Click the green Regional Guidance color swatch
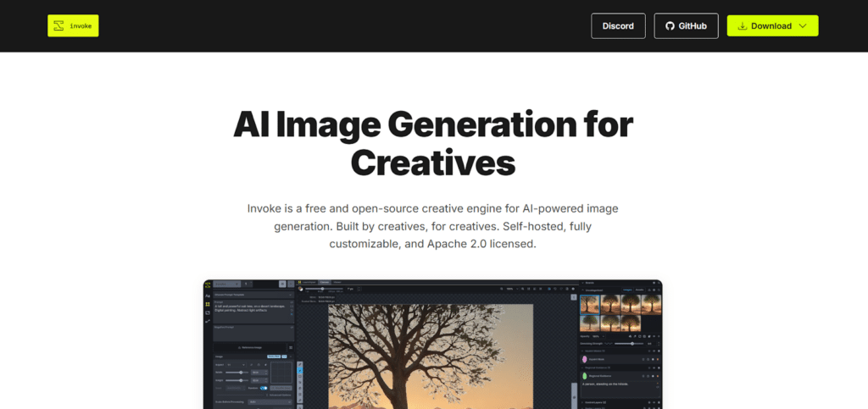Image resolution: width=868 pixels, height=409 pixels. 584,375
